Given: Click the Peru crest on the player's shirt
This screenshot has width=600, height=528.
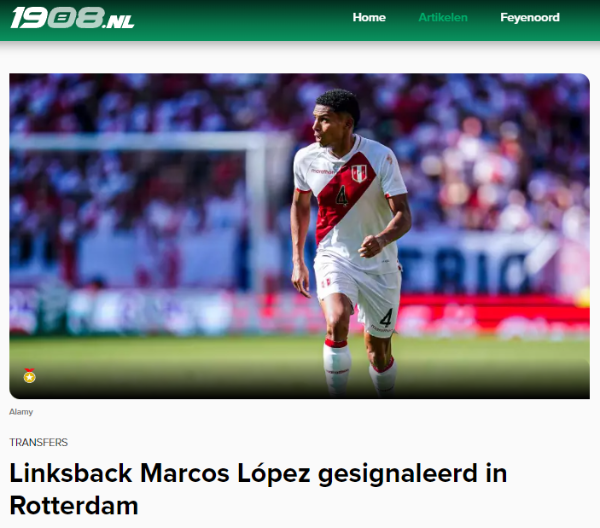Looking at the screenshot, I should click(x=359, y=173).
